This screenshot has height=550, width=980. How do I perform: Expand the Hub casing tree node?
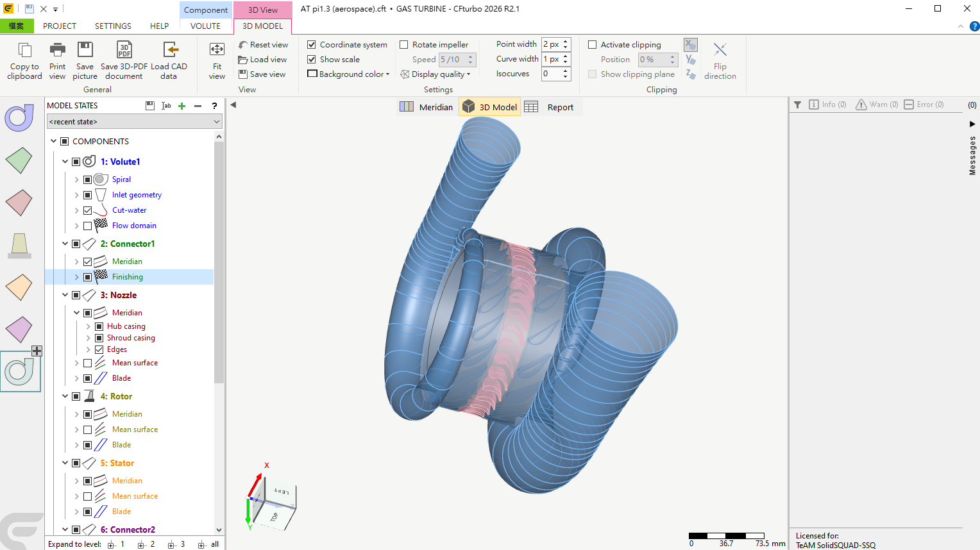(89, 326)
